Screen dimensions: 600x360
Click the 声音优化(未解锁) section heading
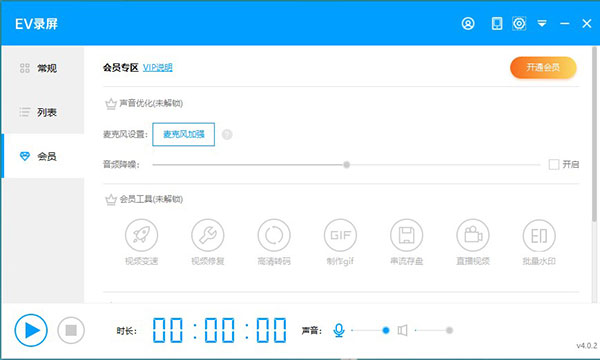pyautogui.click(x=151, y=103)
